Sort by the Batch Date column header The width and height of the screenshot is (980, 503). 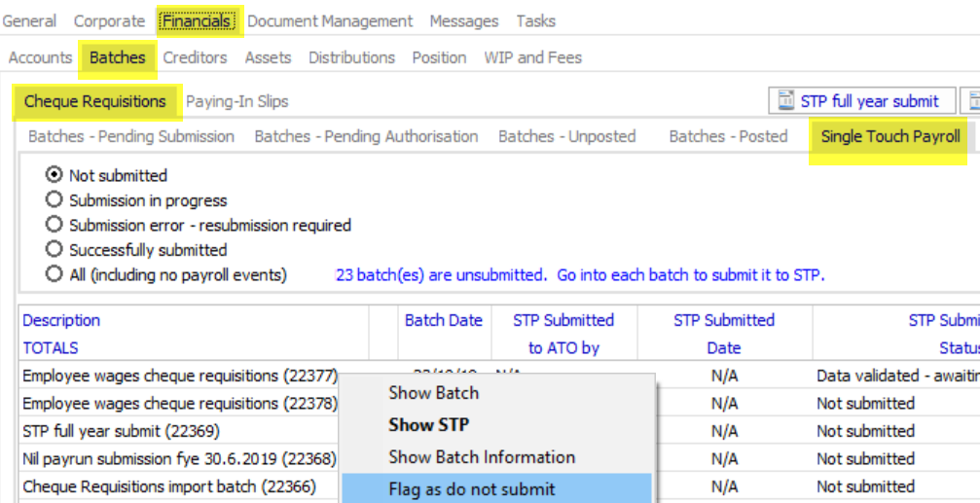(x=443, y=320)
